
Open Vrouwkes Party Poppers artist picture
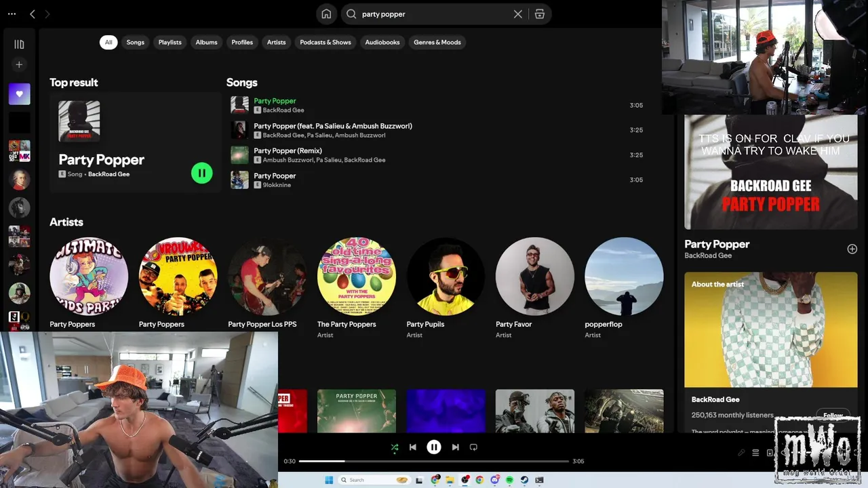tap(178, 276)
